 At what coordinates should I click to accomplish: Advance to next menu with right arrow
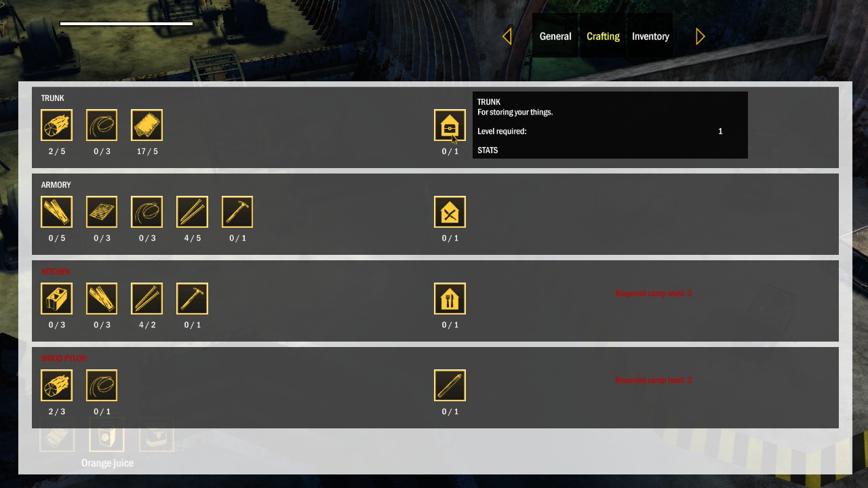click(x=701, y=37)
